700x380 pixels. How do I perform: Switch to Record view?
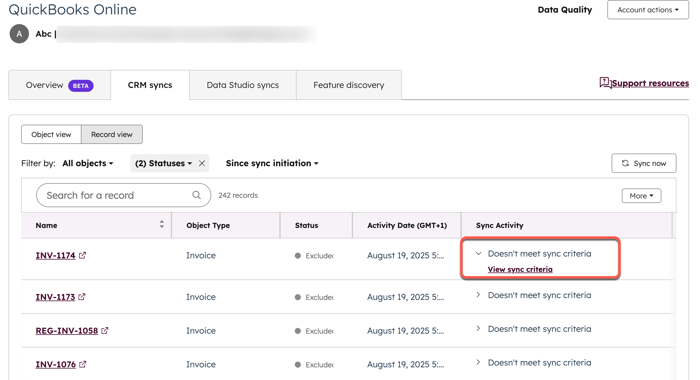click(x=112, y=134)
